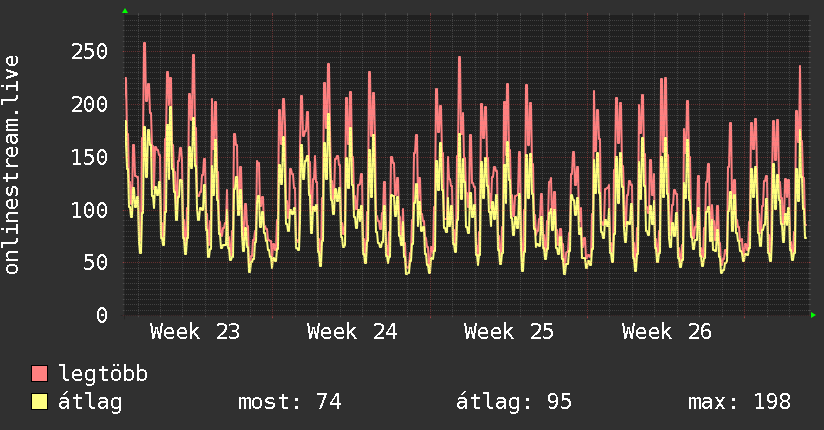Click the 0 y-axis value
Viewport: 824px width, 430px height.
102,315
